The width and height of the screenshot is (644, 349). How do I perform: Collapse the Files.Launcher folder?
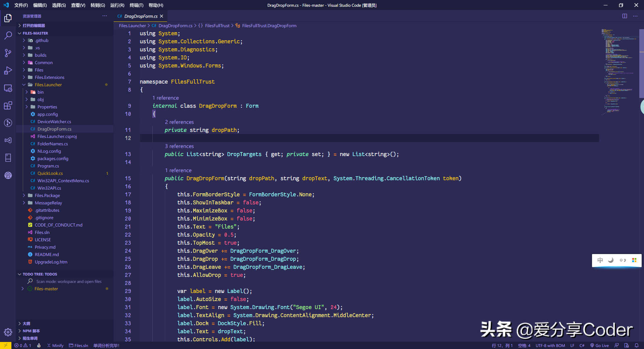48,85
